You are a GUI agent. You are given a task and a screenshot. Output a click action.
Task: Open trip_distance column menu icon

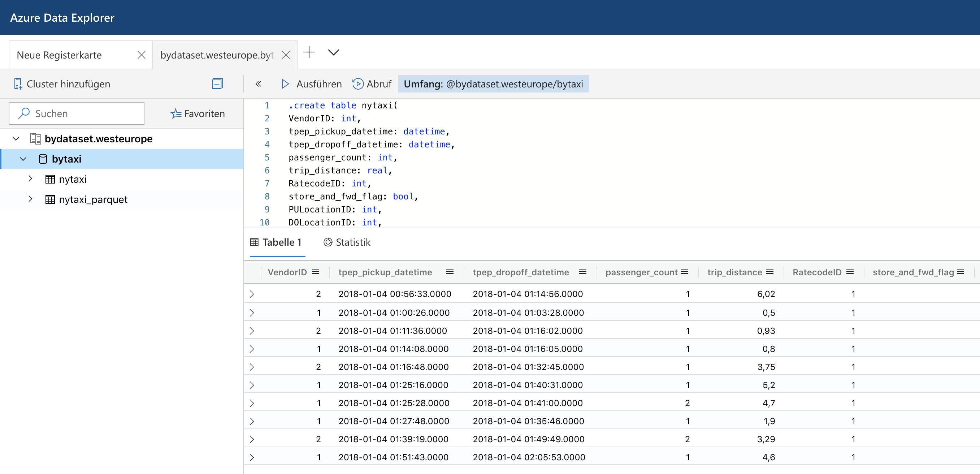tap(769, 271)
